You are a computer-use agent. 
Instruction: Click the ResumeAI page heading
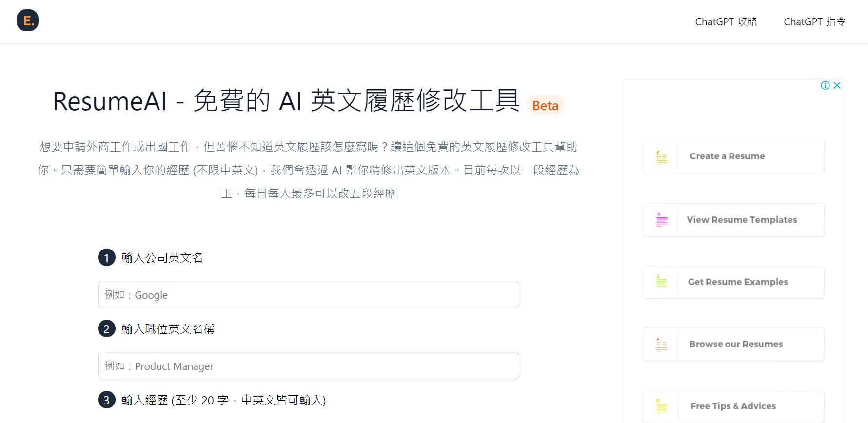[x=286, y=101]
